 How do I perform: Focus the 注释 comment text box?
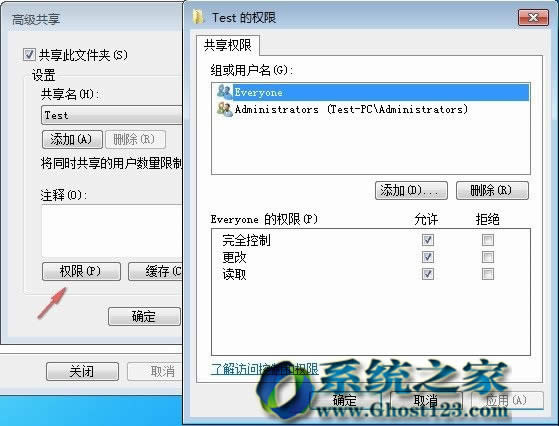click(112, 231)
